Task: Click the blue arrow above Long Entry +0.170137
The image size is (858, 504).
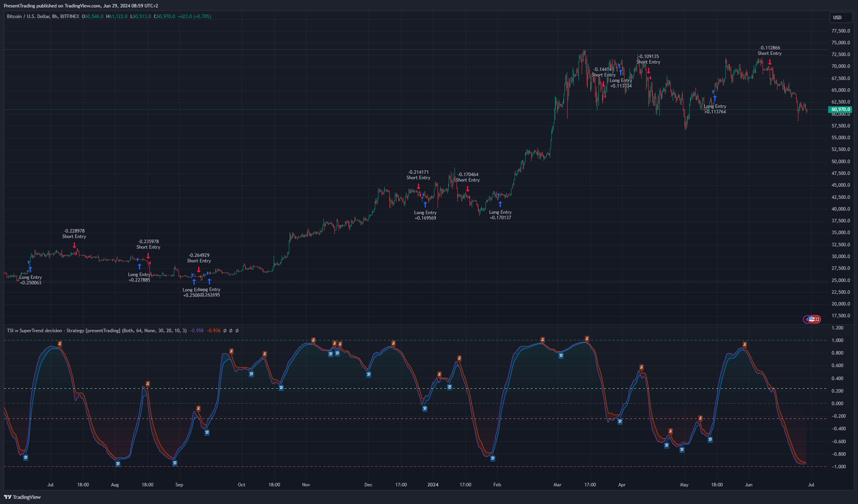Action: pos(500,204)
